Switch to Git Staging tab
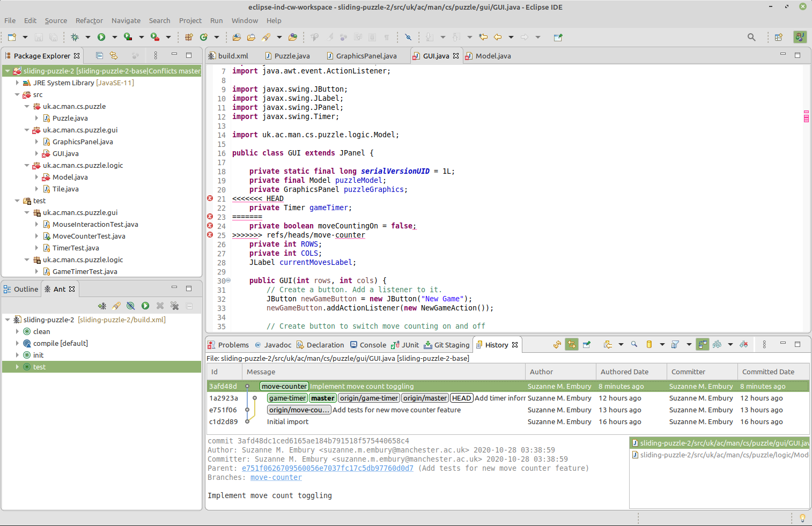This screenshot has height=526, width=812. tap(446, 345)
